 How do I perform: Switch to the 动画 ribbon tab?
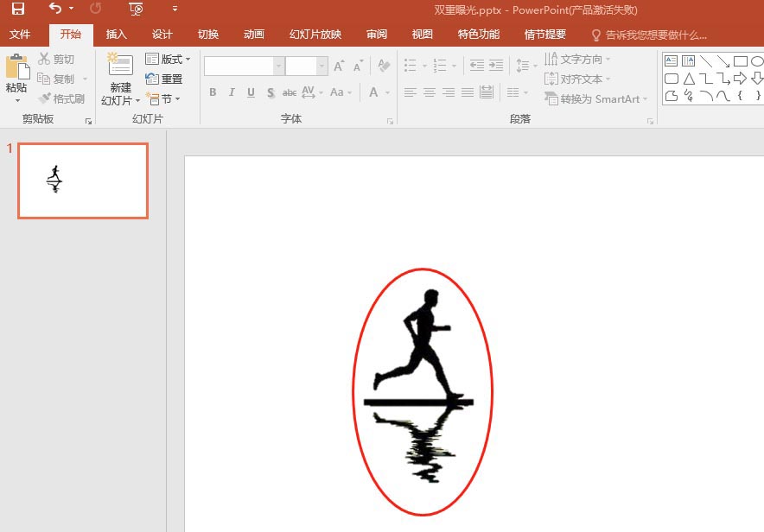(x=254, y=35)
